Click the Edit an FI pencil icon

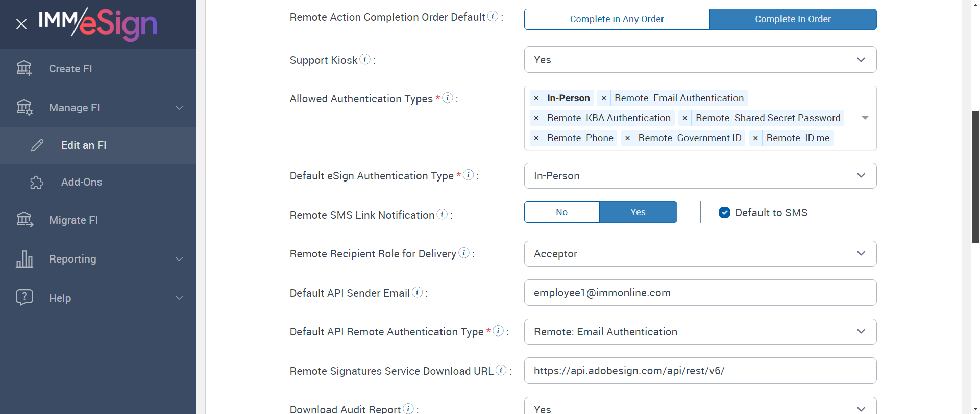[x=37, y=145]
